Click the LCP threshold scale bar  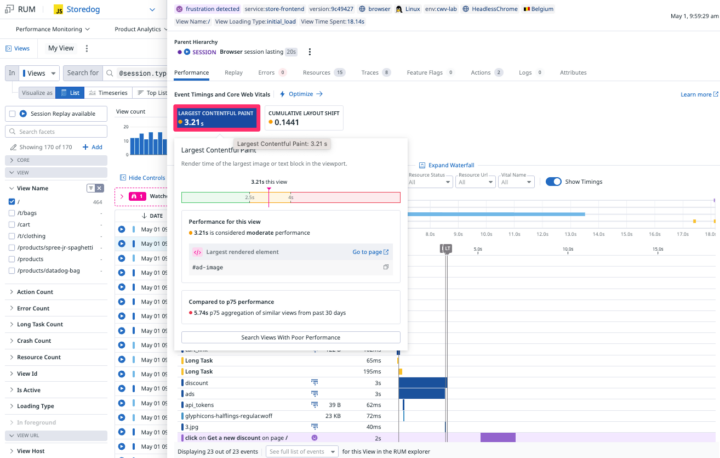pyautogui.click(x=291, y=198)
